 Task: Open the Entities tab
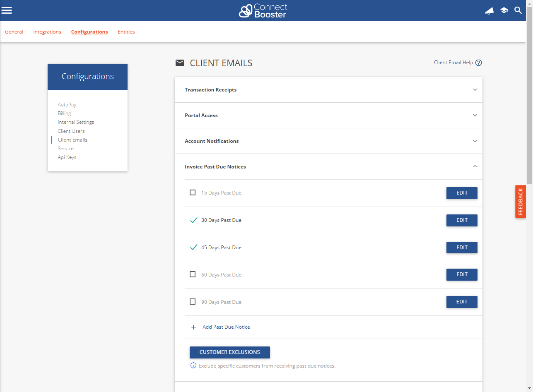[126, 32]
